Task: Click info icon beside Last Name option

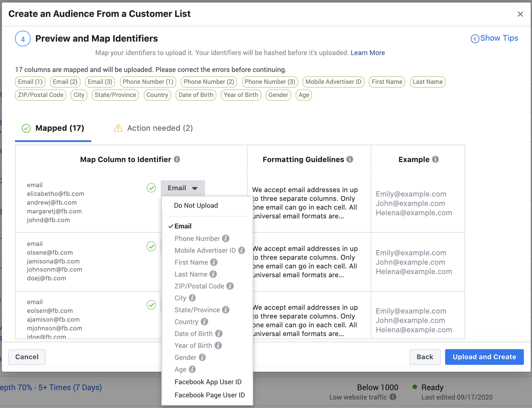Action: [213, 274]
